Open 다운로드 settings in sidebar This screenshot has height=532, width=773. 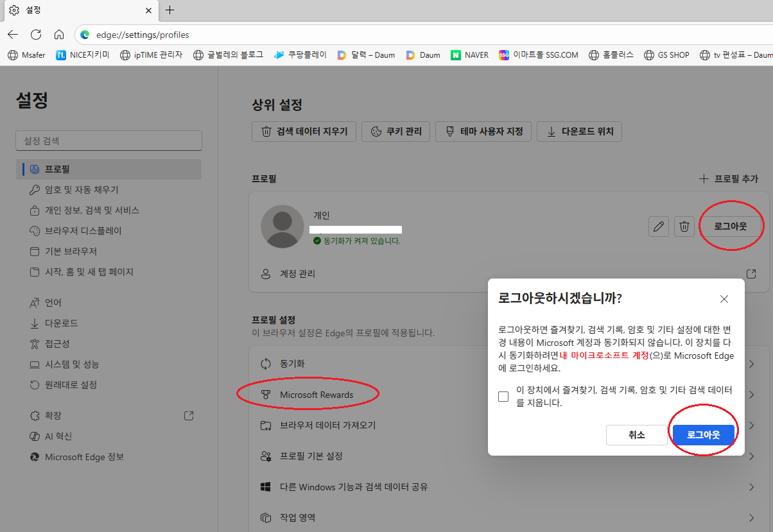pos(109,323)
